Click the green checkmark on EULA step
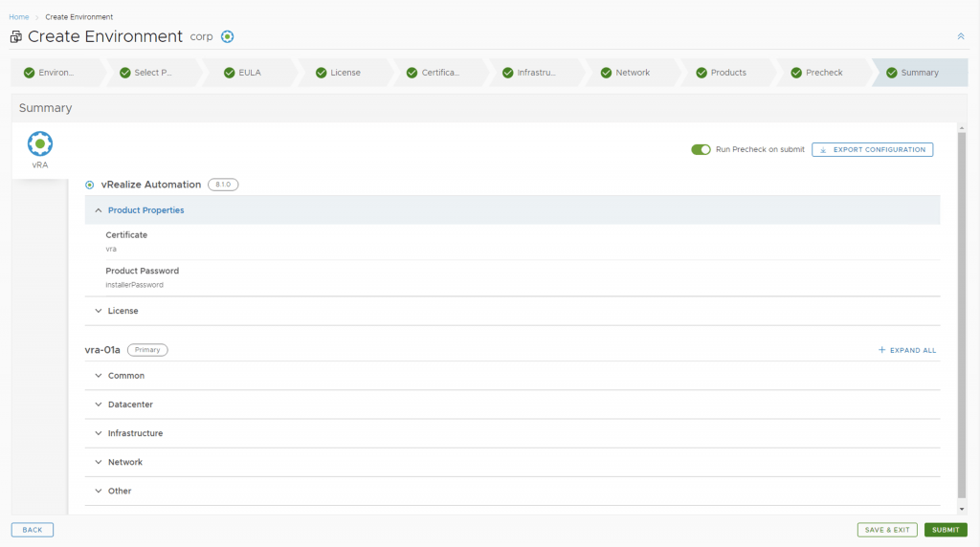Screen dimensions: 980x547 (230, 73)
